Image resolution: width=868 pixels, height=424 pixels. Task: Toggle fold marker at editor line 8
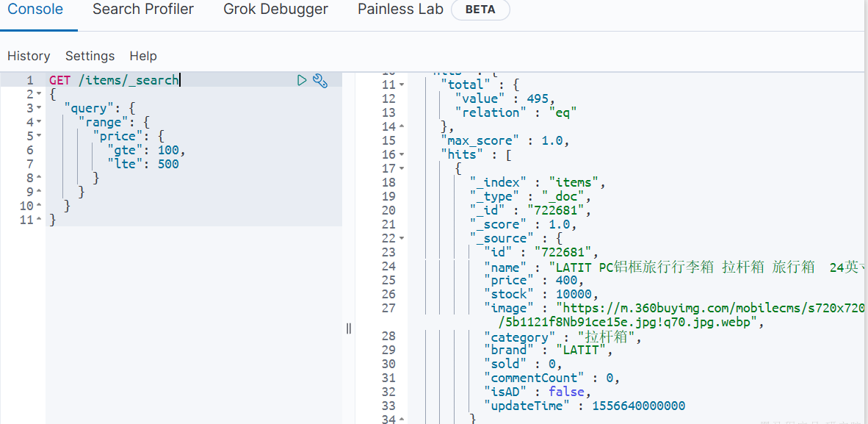tap(40, 178)
